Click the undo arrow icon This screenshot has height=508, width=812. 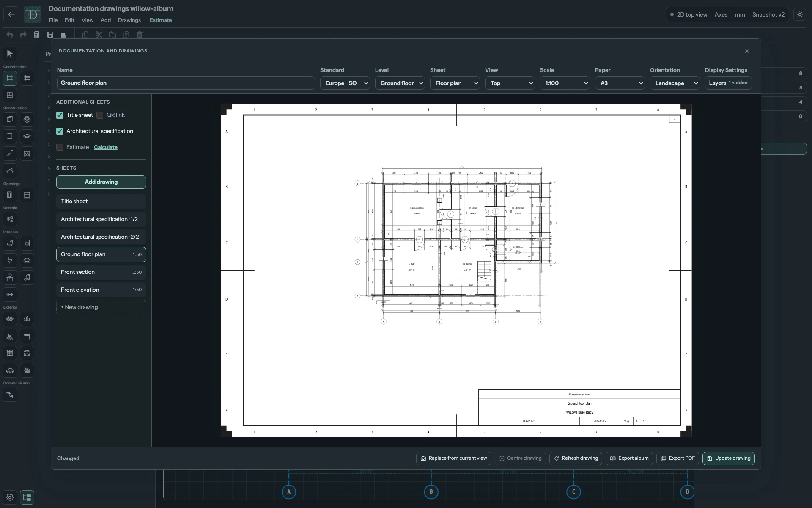point(10,35)
